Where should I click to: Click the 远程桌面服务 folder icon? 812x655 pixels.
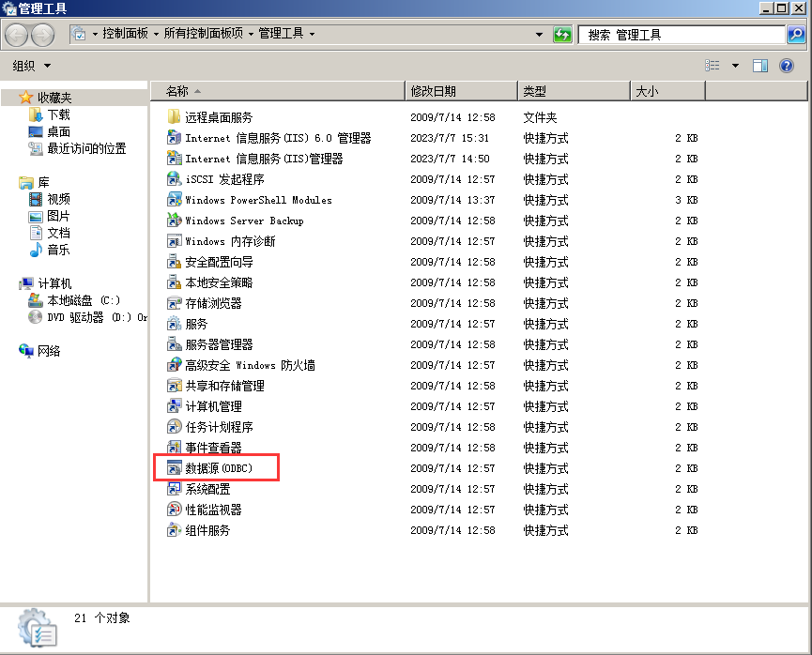(x=174, y=117)
